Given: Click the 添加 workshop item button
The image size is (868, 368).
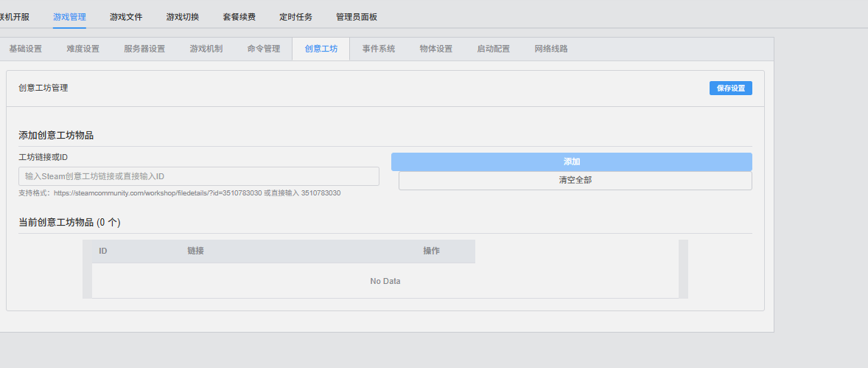Looking at the screenshot, I should pos(572,162).
